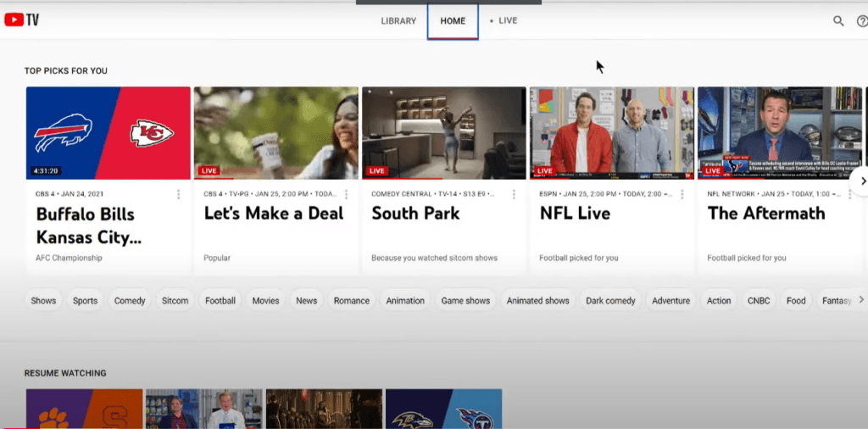Open the search magnifier icon
Image resolution: width=868 pixels, height=429 pixels.
(x=838, y=21)
